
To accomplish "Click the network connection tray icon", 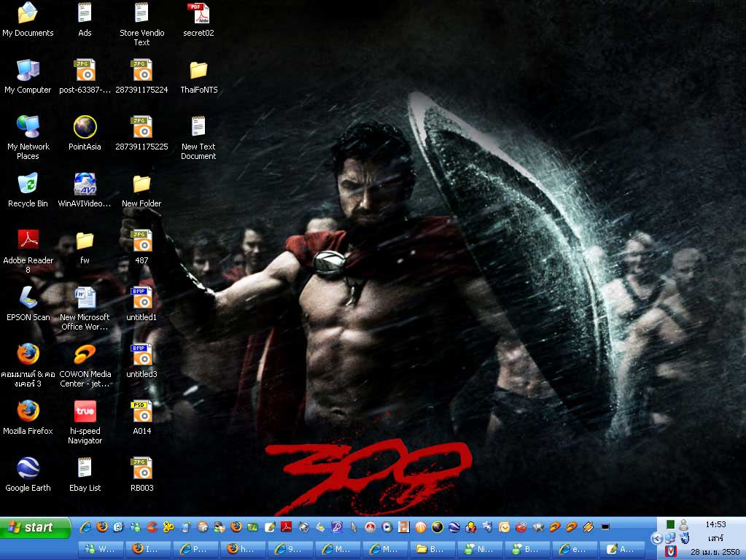I will [670, 538].
